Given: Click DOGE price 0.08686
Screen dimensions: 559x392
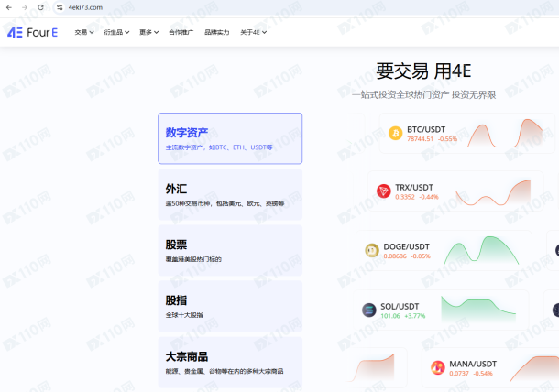Looking at the screenshot, I should pos(395,256).
